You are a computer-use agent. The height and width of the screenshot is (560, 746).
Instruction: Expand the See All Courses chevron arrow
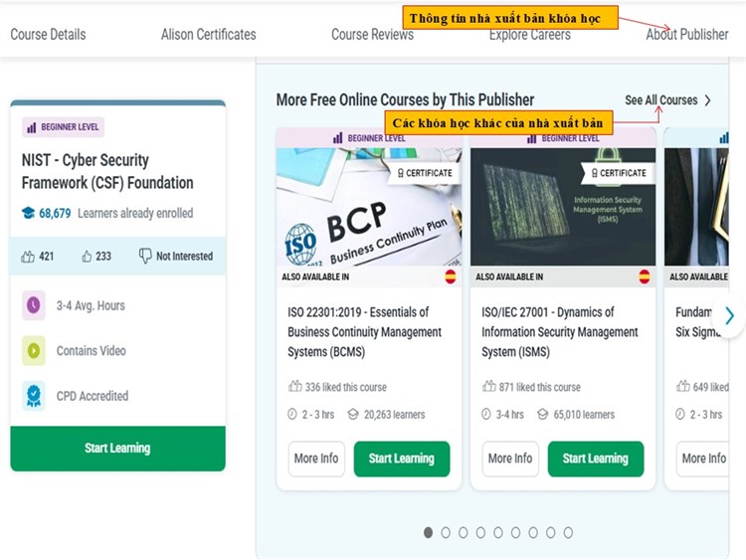tap(708, 100)
